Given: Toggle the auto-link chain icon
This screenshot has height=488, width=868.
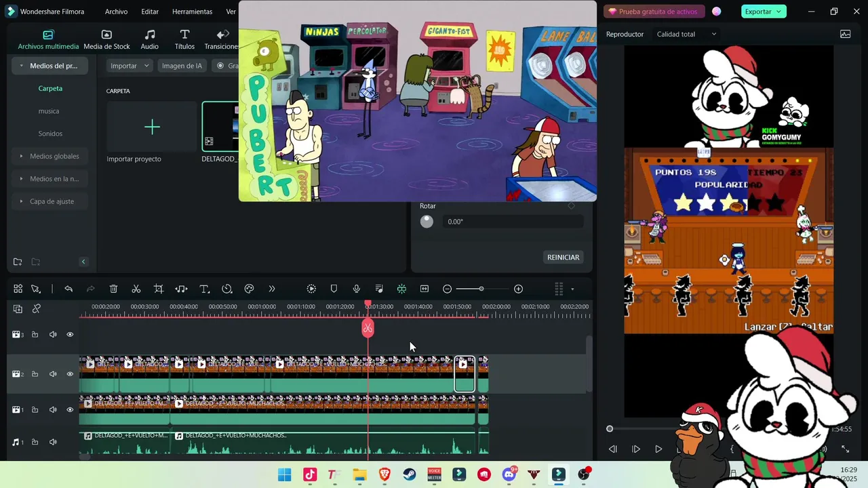Looking at the screenshot, I should pyautogui.click(x=37, y=309).
